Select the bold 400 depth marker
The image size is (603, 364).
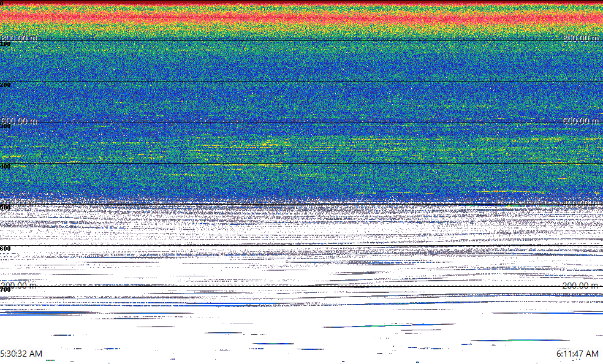tap(6, 167)
